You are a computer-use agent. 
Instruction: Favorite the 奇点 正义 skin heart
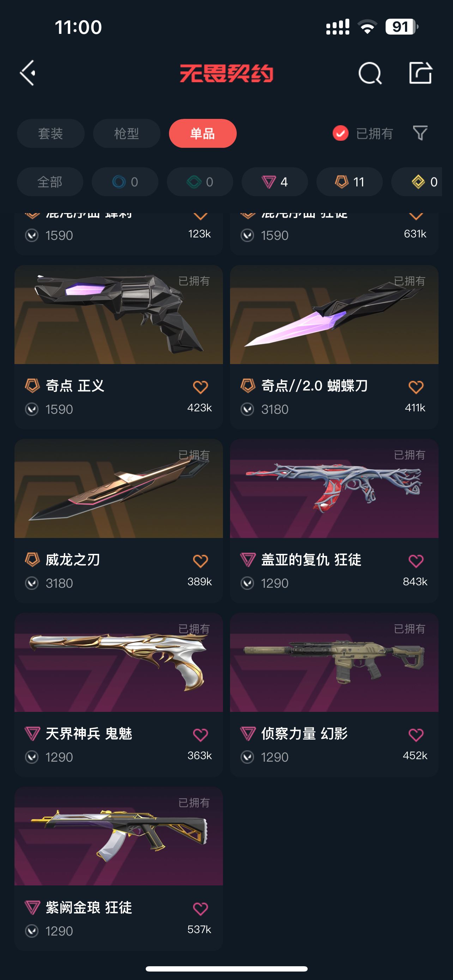coord(200,387)
